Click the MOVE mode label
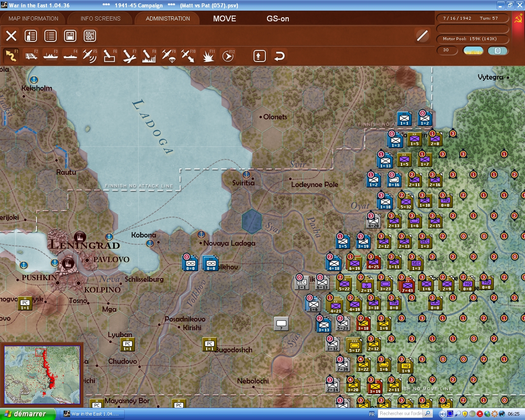Screen dimensions: 525x420 225,18
